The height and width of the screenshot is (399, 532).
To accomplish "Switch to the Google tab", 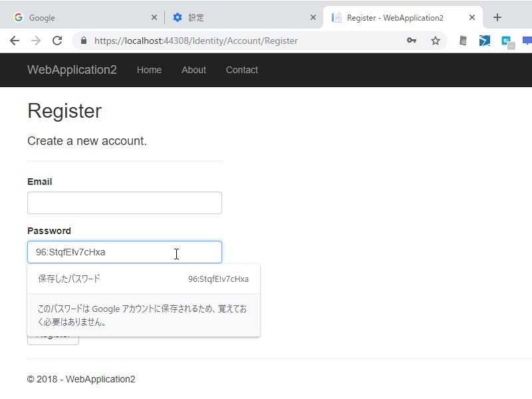I will [80, 17].
